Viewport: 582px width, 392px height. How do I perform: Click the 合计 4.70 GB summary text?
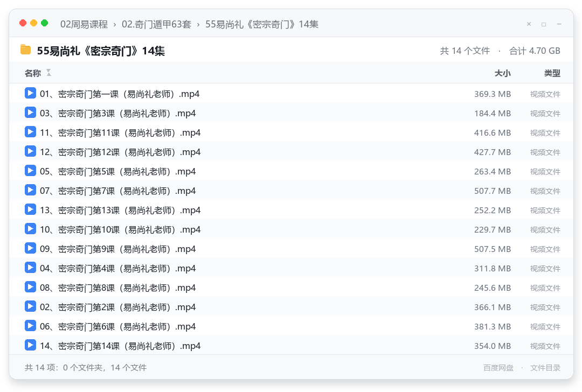coord(535,51)
